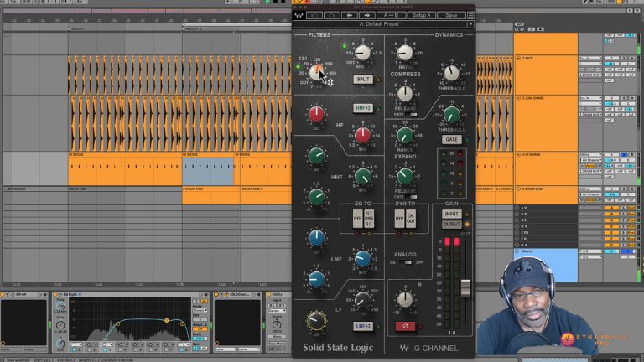Flip the ANALOG on/off switch
644x362 pixels.
point(405,262)
